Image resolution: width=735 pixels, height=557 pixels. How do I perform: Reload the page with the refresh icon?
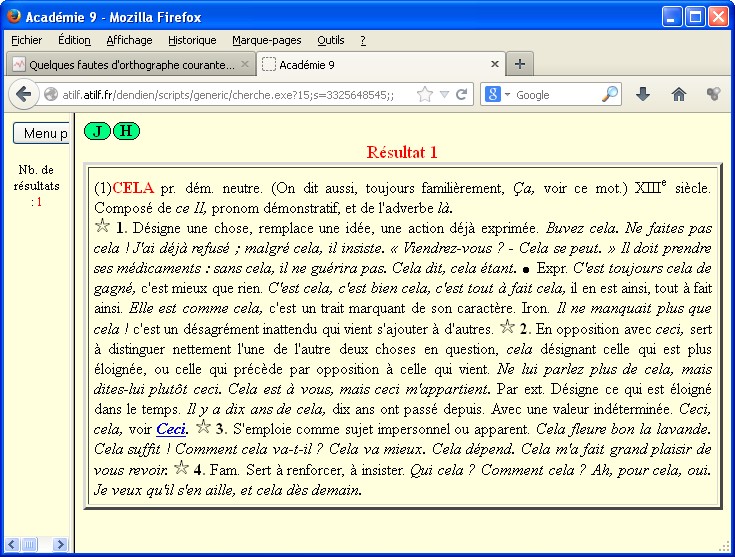coord(462,95)
